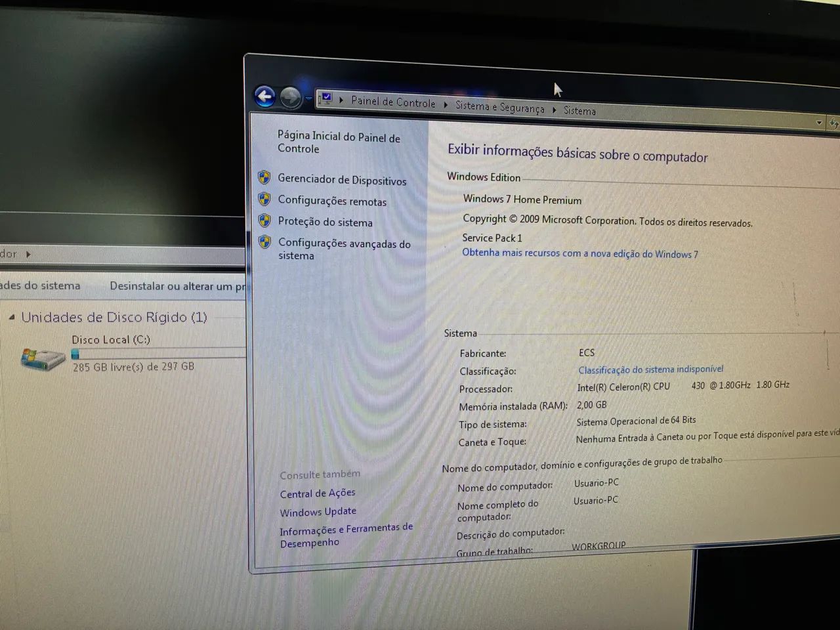Viewport: 840px width, 630px height.
Task: Select Disco Local (C:) drive icon in Explorer
Action: click(43, 358)
